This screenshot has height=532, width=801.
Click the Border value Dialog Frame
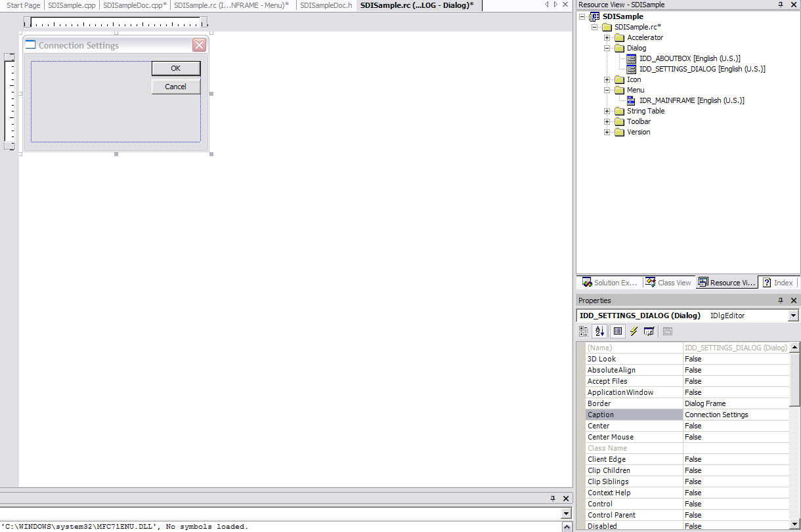tap(736, 403)
